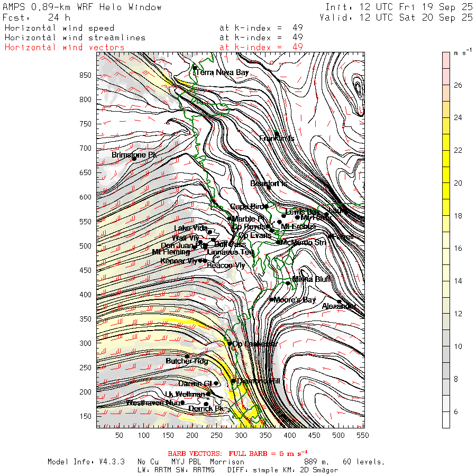Click the Ferrell station label
The height and width of the screenshot is (476, 476).
point(343,236)
